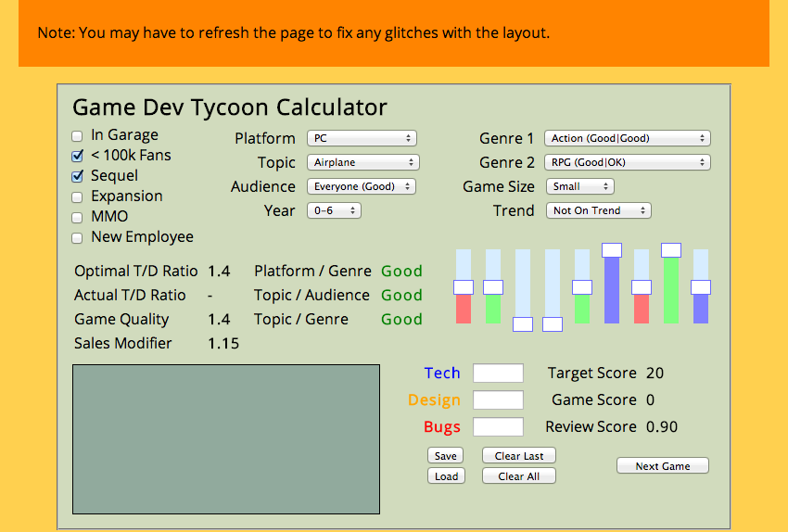
Task: Open the Platform dropdown showing PC
Action: tap(362, 138)
